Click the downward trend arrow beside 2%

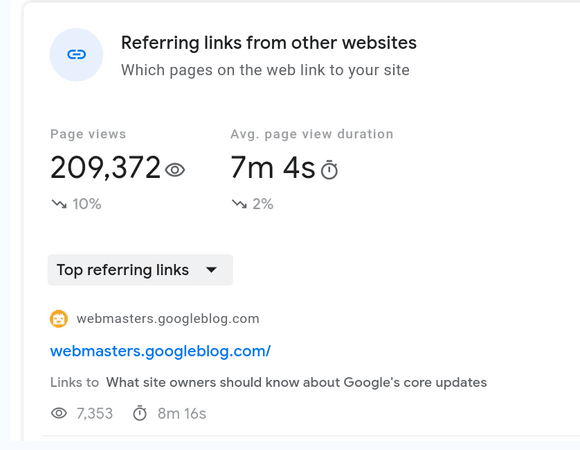[x=239, y=204]
